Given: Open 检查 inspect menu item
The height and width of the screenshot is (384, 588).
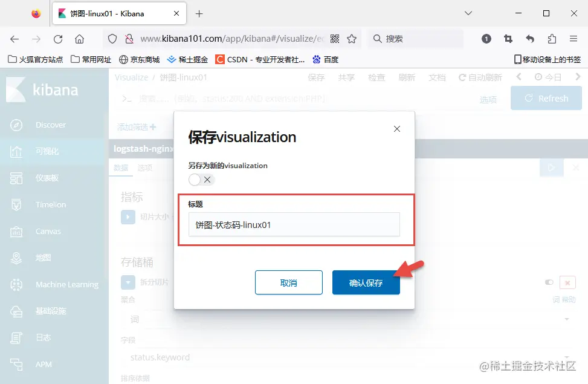Looking at the screenshot, I should coord(376,77).
